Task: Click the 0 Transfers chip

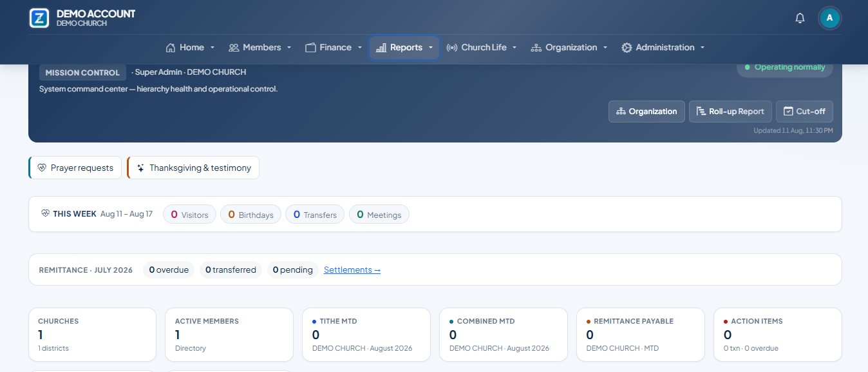Action: (x=315, y=214)
